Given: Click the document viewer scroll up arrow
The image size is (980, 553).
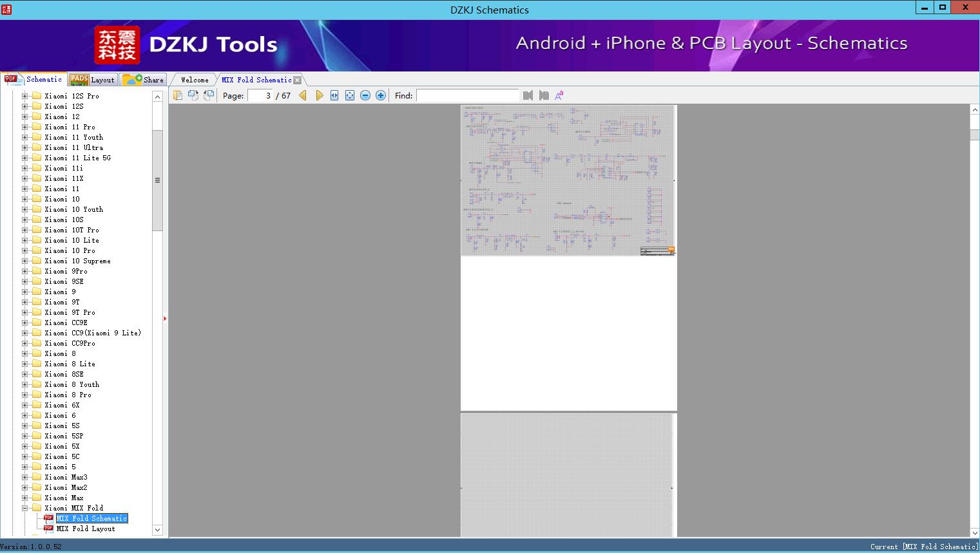Looking at the screenshot, I should (975, 110).
